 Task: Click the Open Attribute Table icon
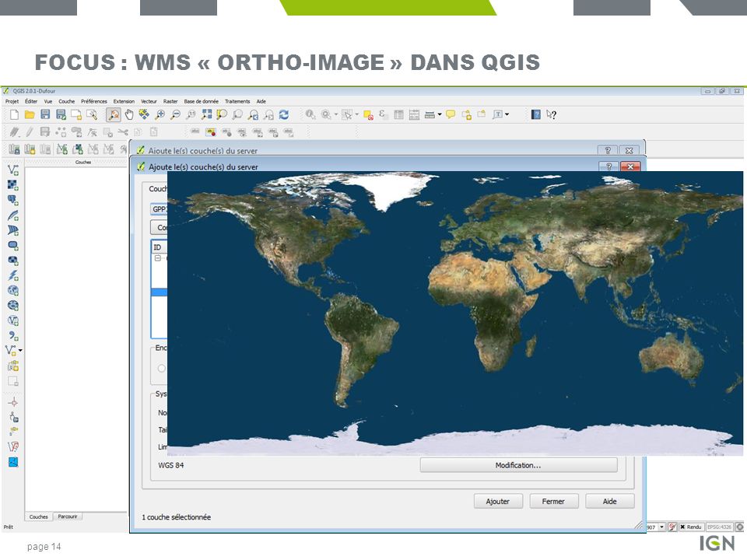coord(399,115)
